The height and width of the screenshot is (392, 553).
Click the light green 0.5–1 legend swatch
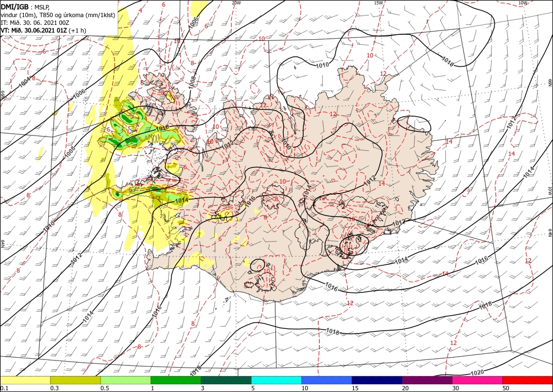tap(126, 380)
